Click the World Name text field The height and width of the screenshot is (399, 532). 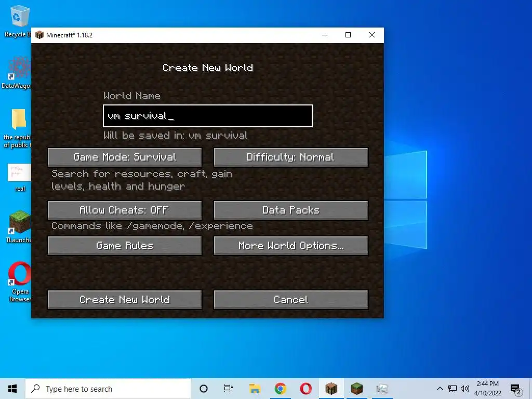[208, 116]
